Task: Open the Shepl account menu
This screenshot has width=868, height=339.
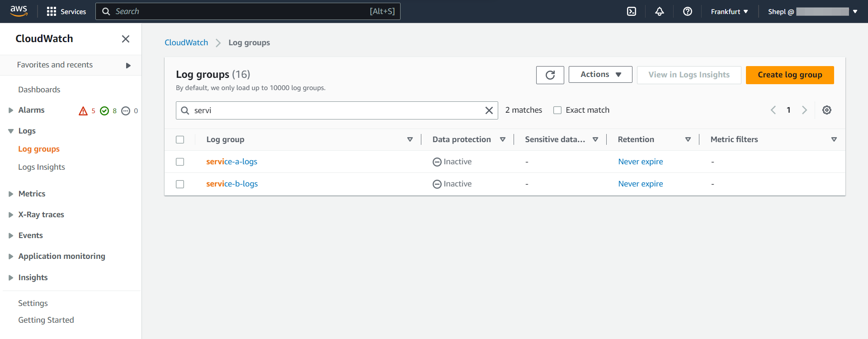Action: tap(812, 11)
